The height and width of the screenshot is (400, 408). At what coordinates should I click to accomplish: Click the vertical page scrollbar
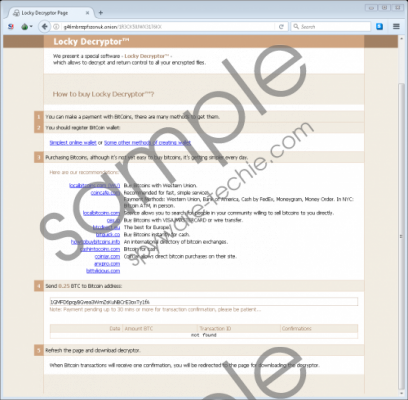[401, 236]
